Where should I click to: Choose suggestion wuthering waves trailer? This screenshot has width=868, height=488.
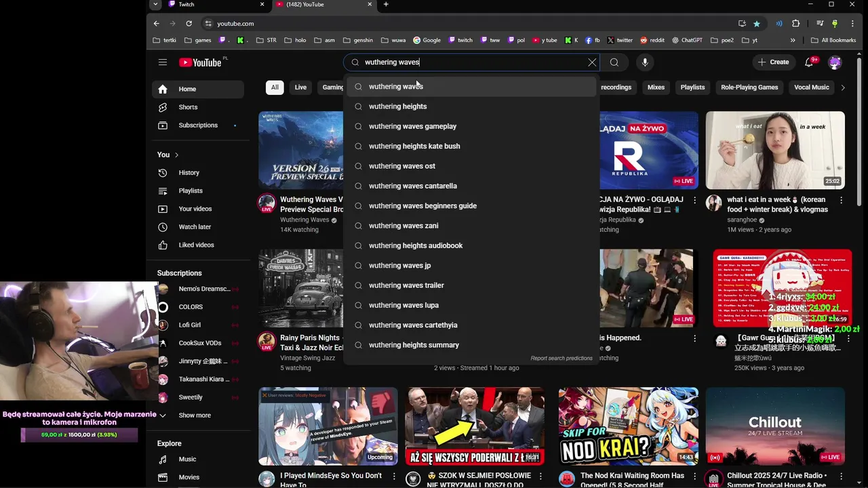(471, 285)
